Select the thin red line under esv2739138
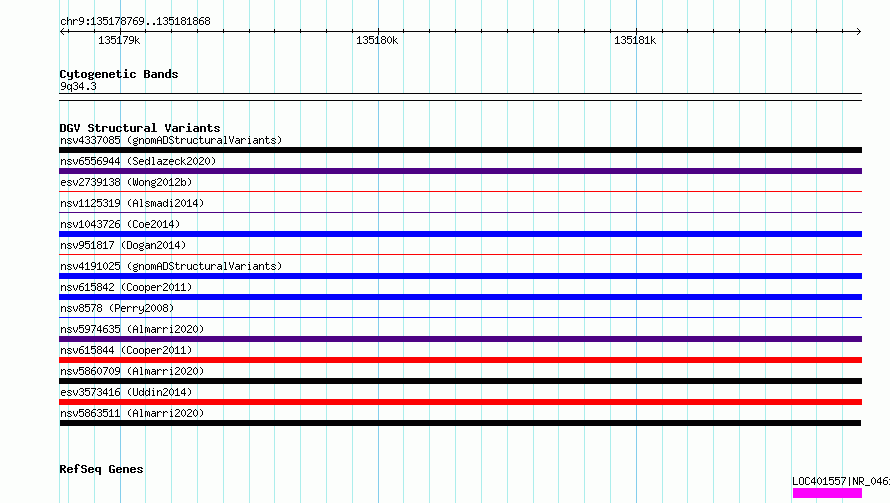Viewport: 890px width, 503px height. click(x=460, y=192)
